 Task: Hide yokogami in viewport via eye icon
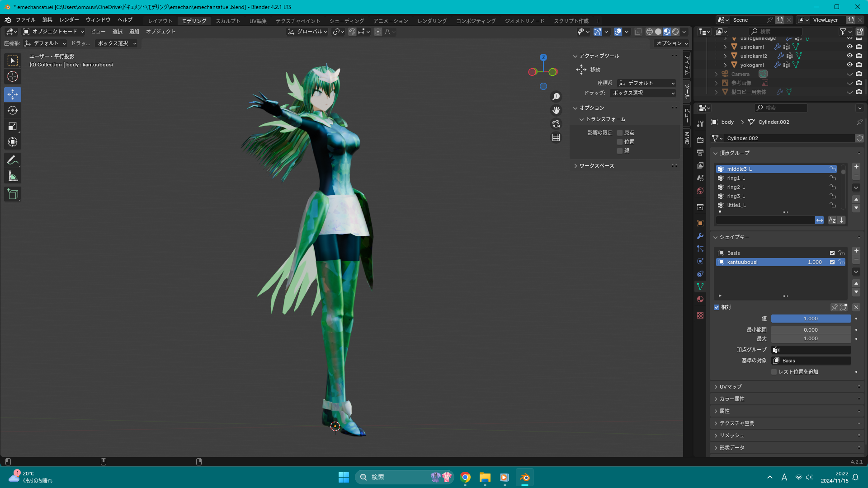pos(849,65)
